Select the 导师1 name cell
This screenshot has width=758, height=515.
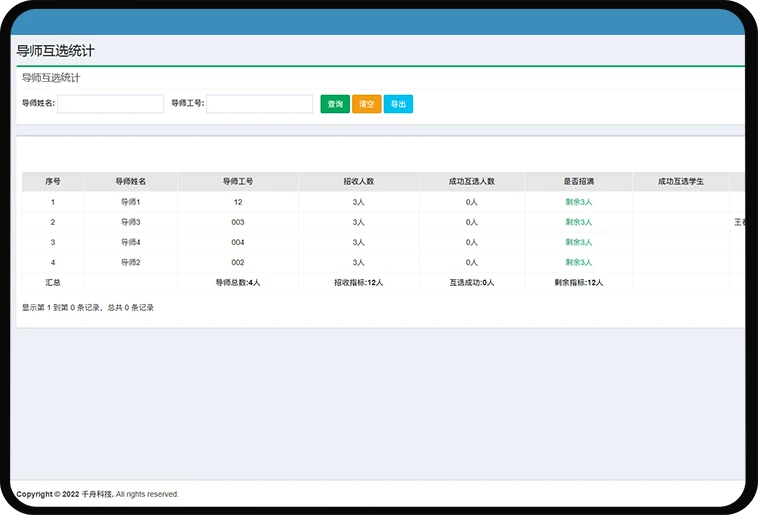(131, 202)
